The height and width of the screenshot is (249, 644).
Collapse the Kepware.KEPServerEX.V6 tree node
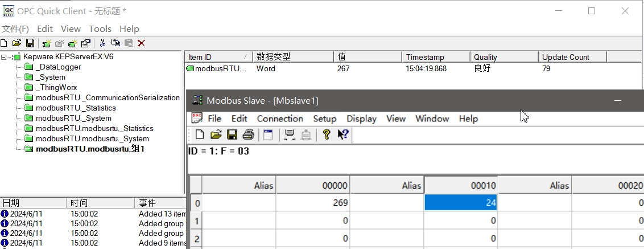[4, 57]
